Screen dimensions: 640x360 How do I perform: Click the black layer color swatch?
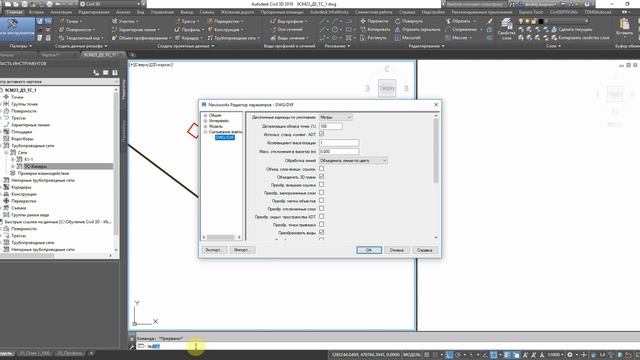(x=541, y=21)
